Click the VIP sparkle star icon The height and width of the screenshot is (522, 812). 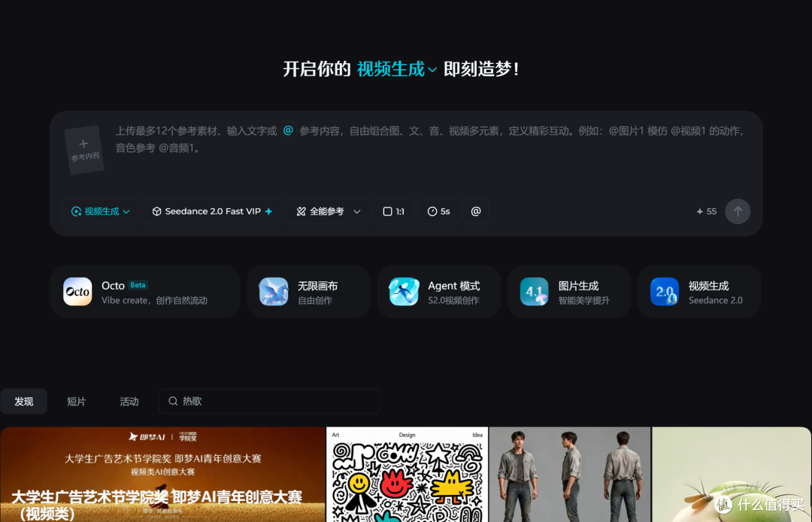[268, 211]
